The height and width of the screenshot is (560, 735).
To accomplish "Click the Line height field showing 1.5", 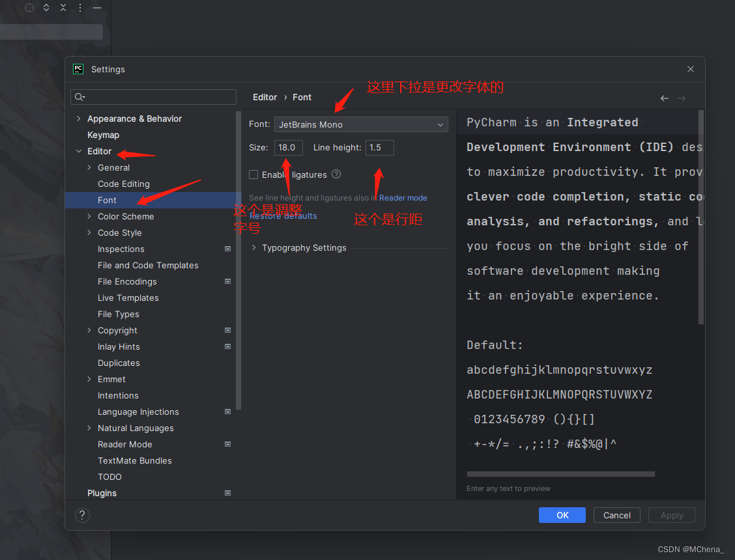I will pyautogui.click(x=380, y=148).
